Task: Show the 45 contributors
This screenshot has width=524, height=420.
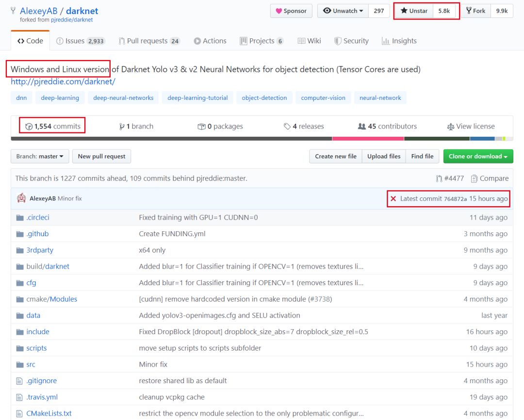Action: pos(387,126)
